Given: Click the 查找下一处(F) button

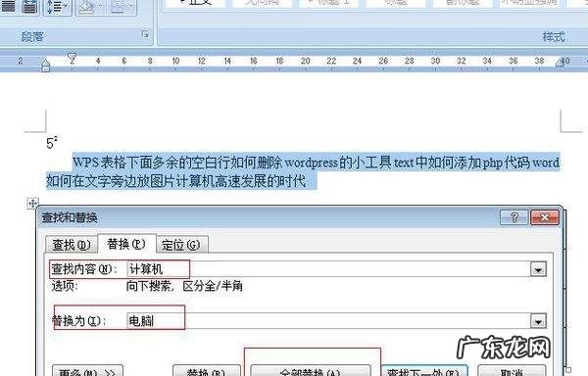Looking at the screenshot, I should pos(423,371).
